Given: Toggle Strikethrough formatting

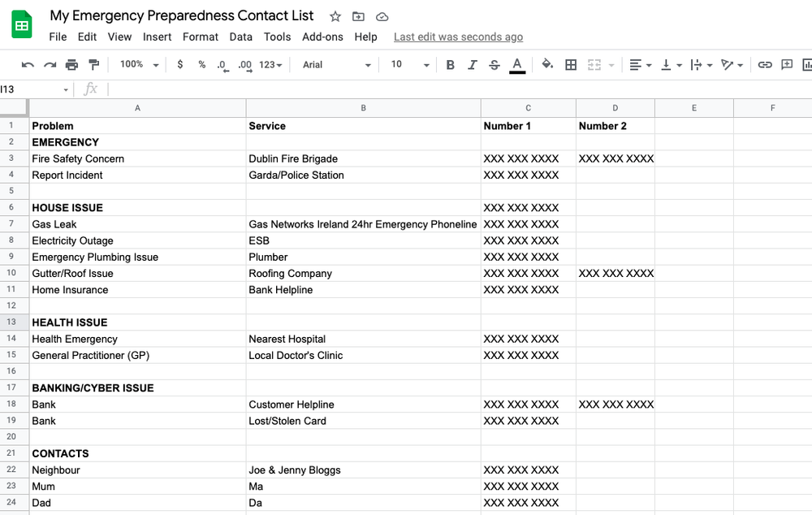Looking at the screenshot, I should tap(494, 65).
